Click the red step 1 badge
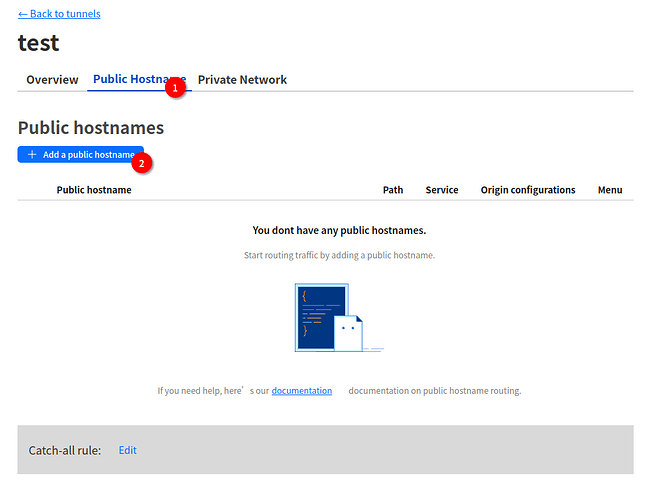648x500 pixels. pos(176,88)
